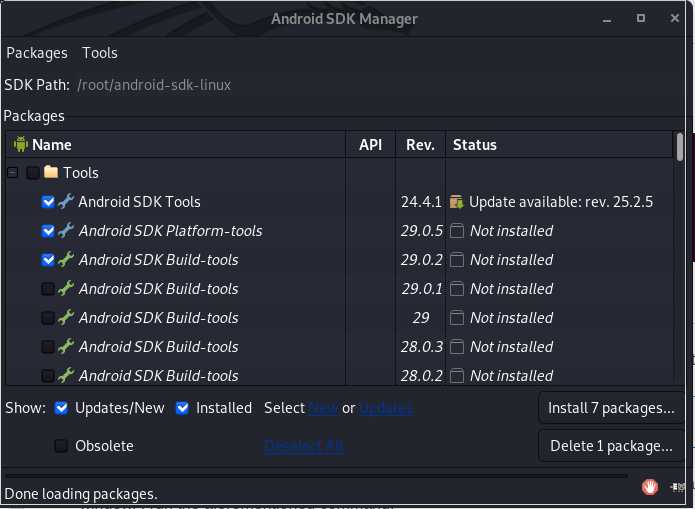
Task: Click the Tools folder icon
Action: pos(51,172)
